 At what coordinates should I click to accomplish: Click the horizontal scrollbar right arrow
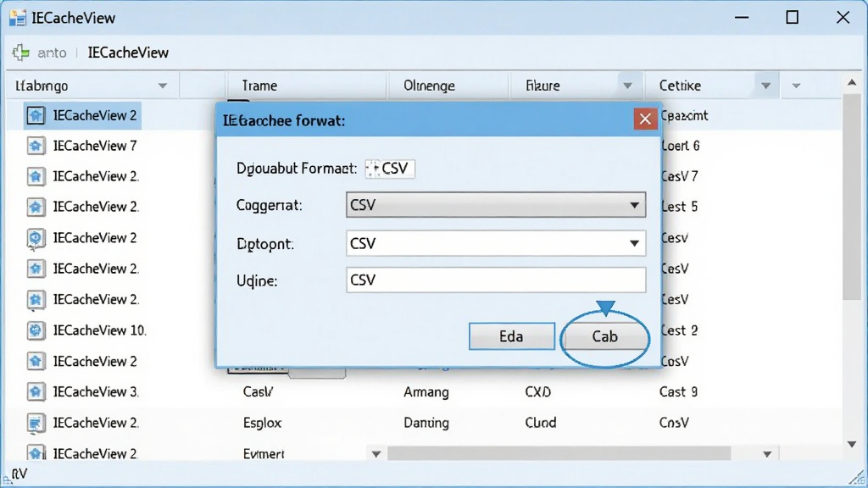tap(766, 454)
